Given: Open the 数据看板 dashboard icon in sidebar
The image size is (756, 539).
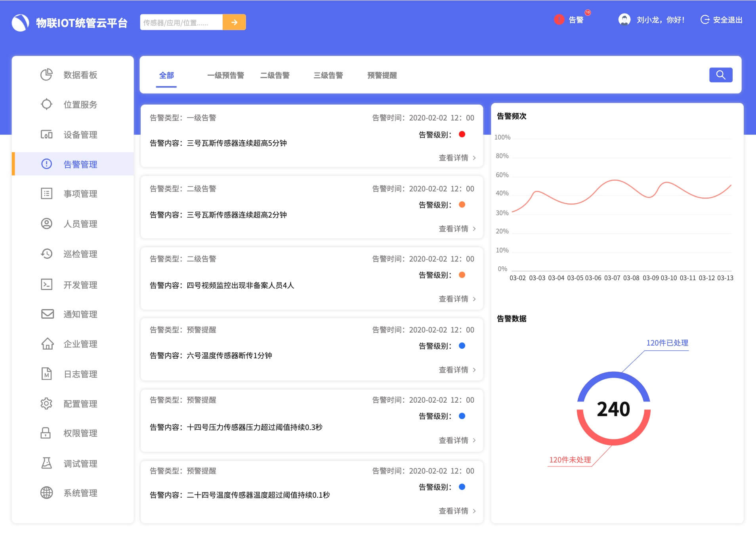Looking at the screenshot, I should click(x=47, y=75).
